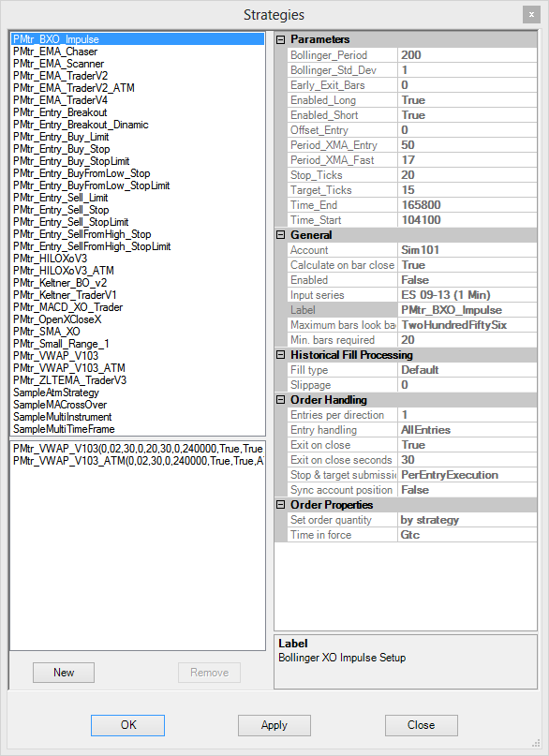Collapse the Order Properties section
This screenshot has width=549, height=756.
click(280, 505)
